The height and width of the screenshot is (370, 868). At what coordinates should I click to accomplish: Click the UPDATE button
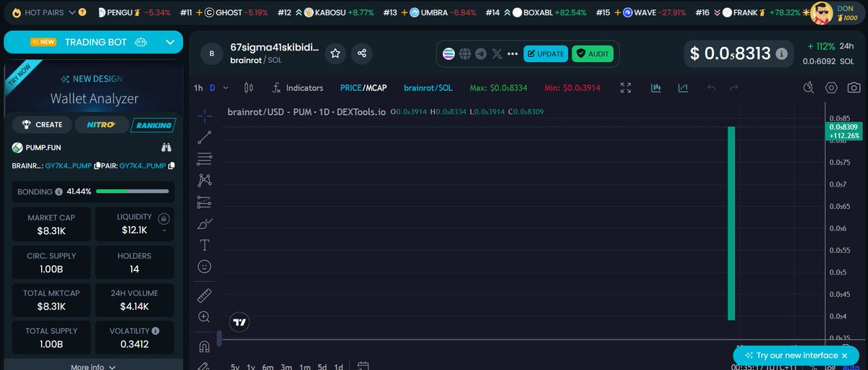click(545, 53)
